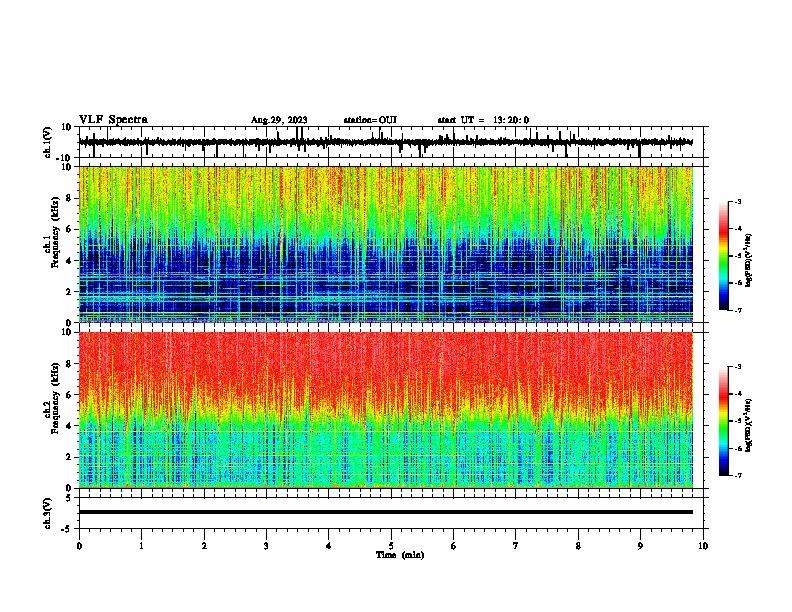This screenshot has height=612, width=792.
Task: Click the "ch.1(V)" waveform axis label
Action: (48, 142)
